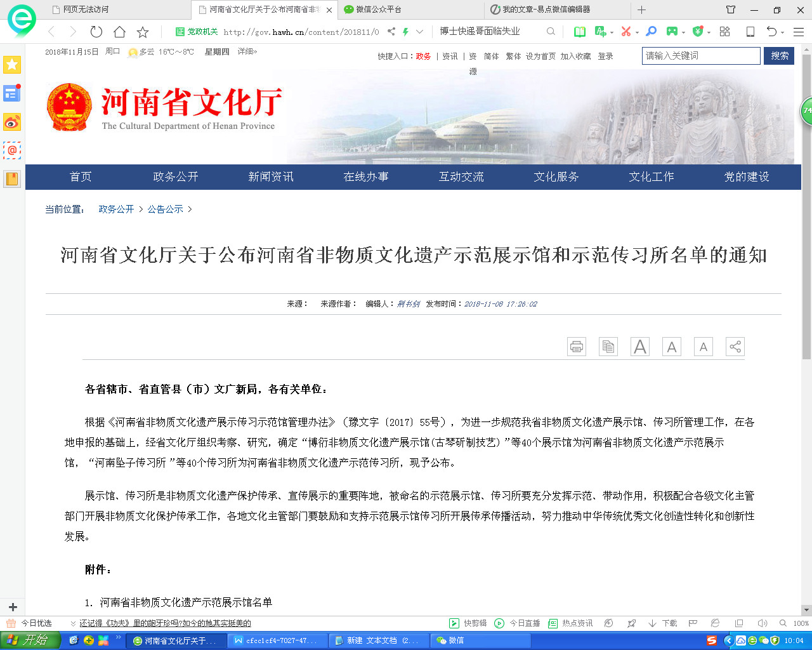This screenshot has width=812, height=650.
Task: Click the print icon above the article
Action: coord(576,347)
